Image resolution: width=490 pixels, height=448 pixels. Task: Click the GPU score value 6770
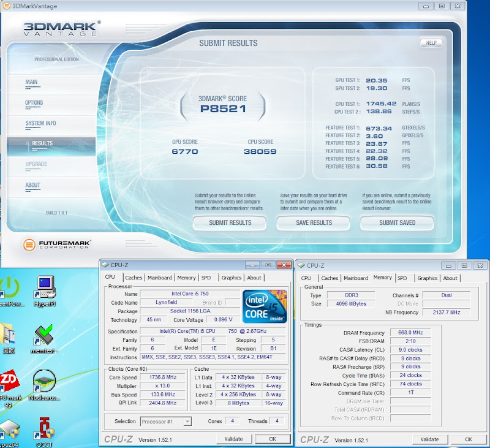point(185,151)
